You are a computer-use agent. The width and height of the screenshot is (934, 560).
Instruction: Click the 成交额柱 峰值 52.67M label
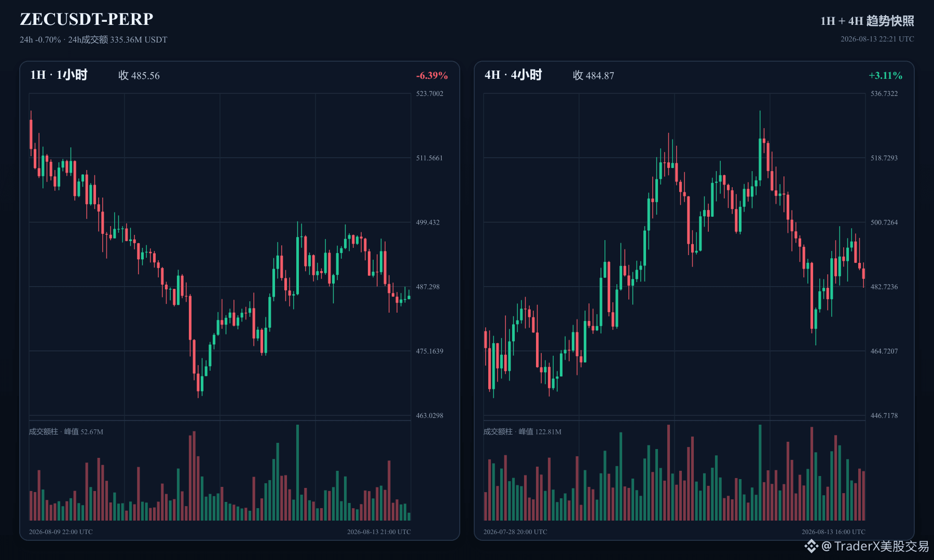pos(66,432)
